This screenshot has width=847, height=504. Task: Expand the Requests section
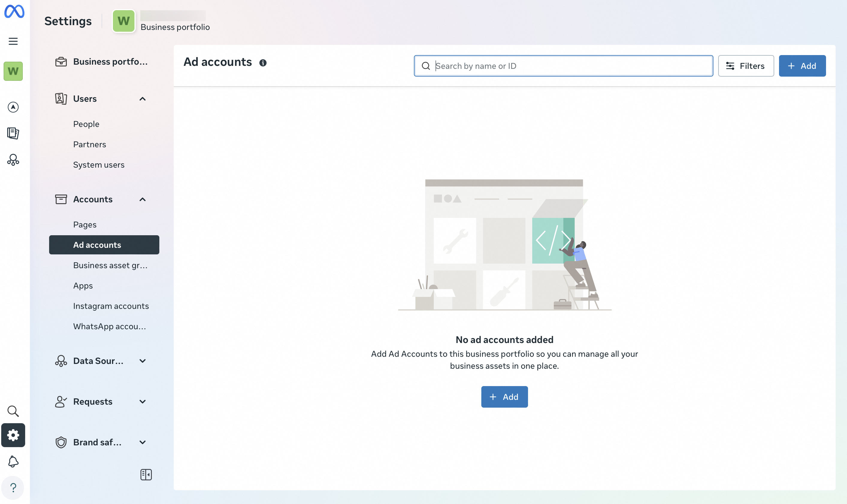[x=142, y=402]
